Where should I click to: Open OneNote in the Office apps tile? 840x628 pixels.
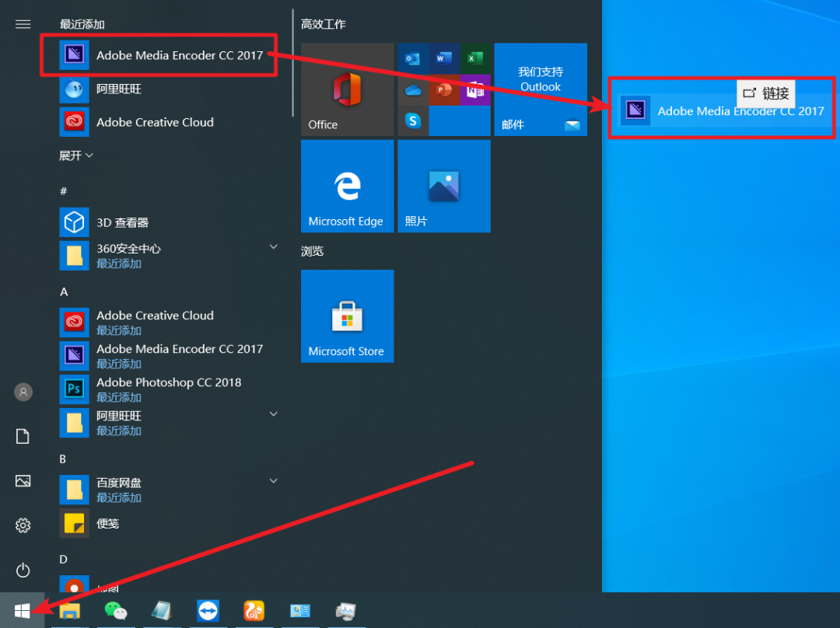point(475,90)
